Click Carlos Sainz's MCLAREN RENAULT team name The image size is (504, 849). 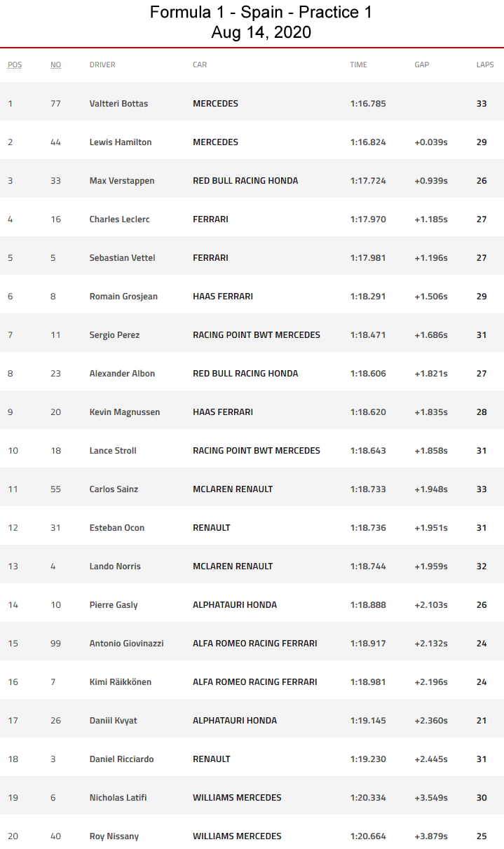point(233,489)
